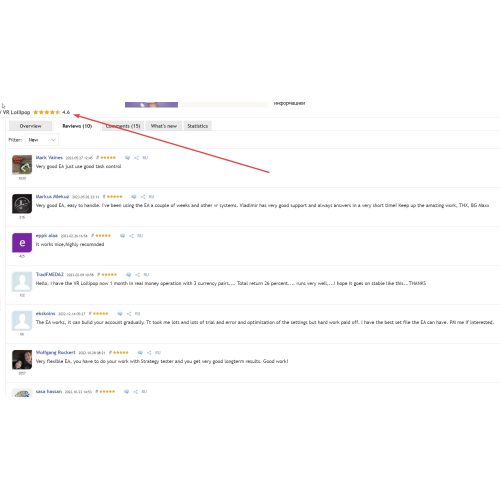Image resolution: width=500 pixels, height=500 pixels.
Task: Click the reply icon on TradFMED62 review
Action: [x=128, y=275]
